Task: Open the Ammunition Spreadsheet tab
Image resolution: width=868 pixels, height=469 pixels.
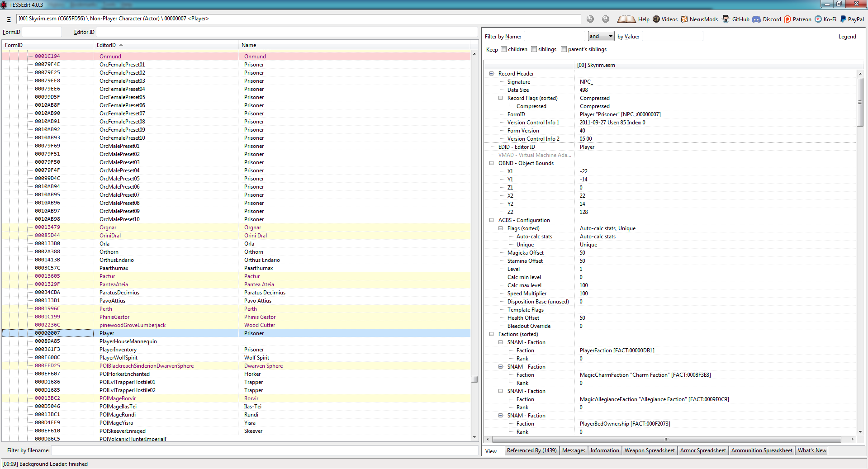Action: (x=762, y=450)
